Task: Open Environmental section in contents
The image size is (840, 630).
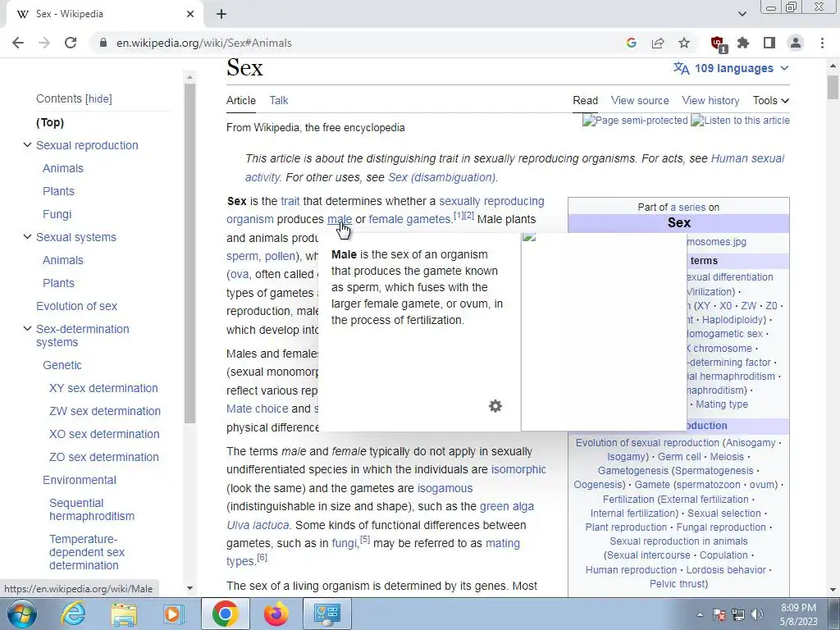Action: (80, 481)
